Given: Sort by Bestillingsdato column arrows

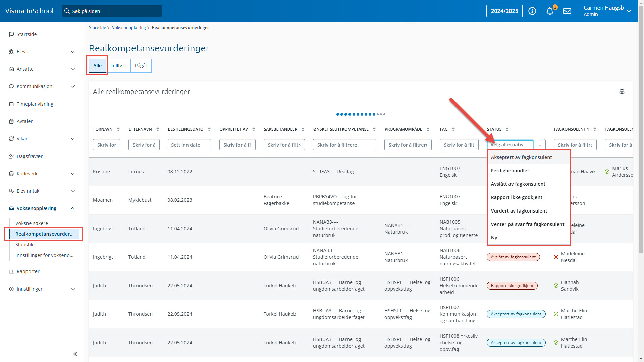Looking at the screenshot, I should click(x=209, y=129).
